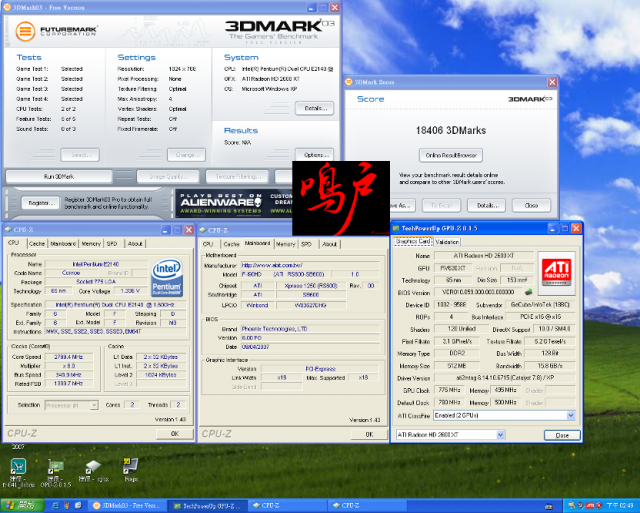Expand the ATI Radeon HD 2600 XT selector

pos(500,435)
